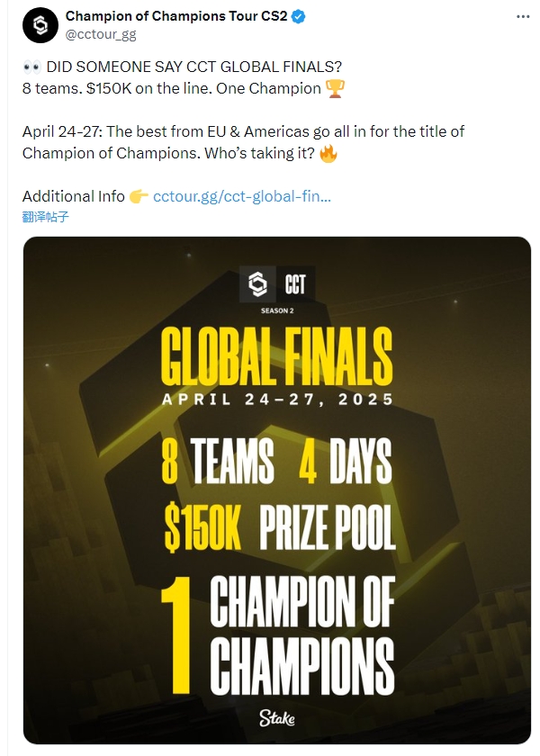The image size is (540, 756).
Task: Open the cctour.gg/cct-global-fin… link
Action: pyautogui.click(x=242, y=196)
